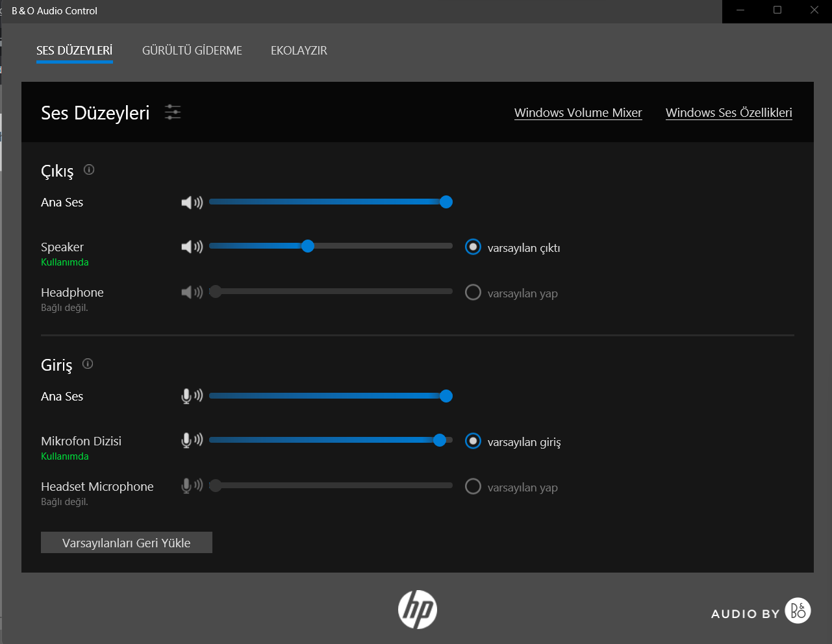Image resolution: width=832 pixels, height=644 pixels.
Task: Mute output Ana Ses speaker icon
Action: pos(192,203)
